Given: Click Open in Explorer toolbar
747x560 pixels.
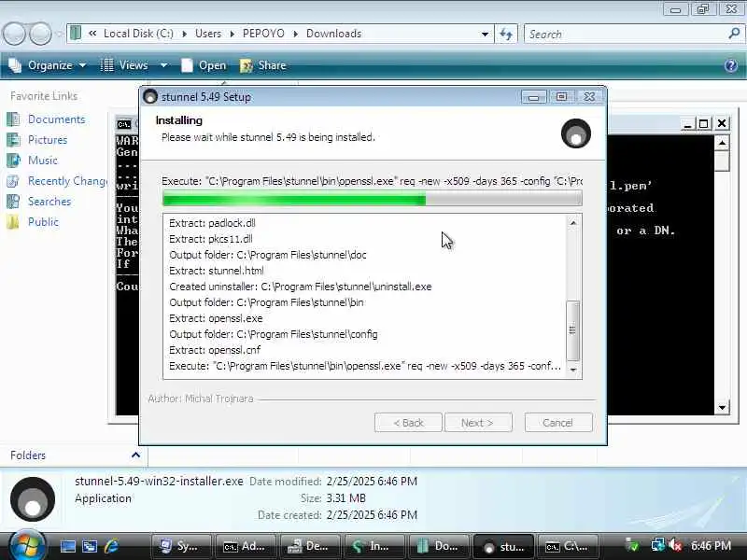Looking at the screenshot, I should pos(204,65).
